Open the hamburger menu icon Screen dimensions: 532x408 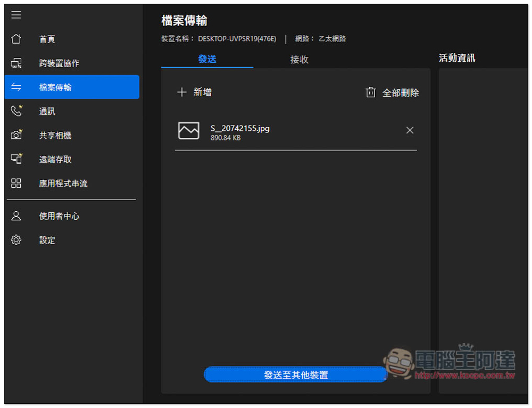pyautogui.click(x=16, y=15)
